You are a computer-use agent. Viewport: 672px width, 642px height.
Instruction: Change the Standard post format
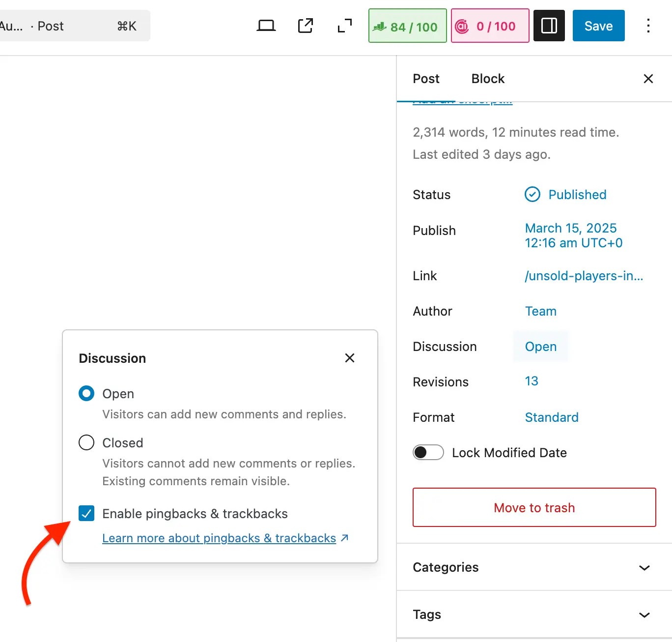coord(552,417)
